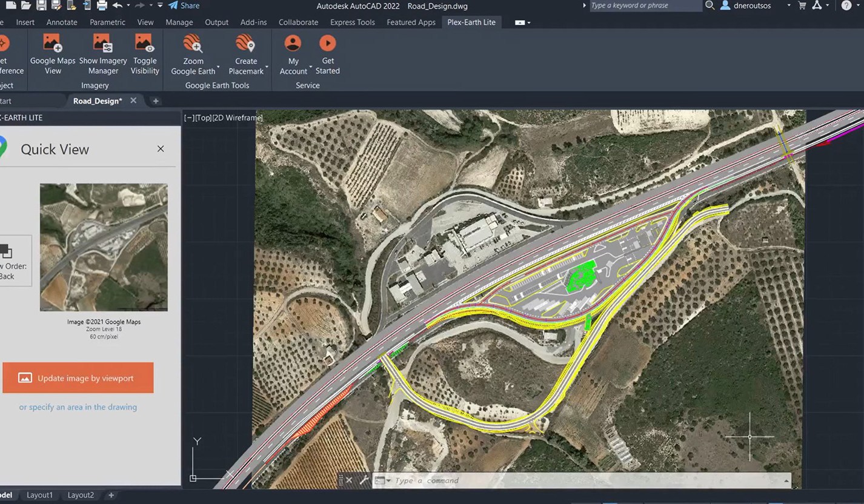
Task: Save the drawing using the floppy disk icon
Action: click(41, 5)
